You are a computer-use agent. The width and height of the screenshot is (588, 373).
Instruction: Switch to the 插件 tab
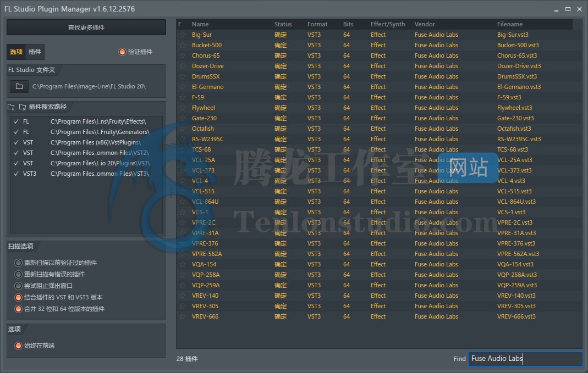35,52
